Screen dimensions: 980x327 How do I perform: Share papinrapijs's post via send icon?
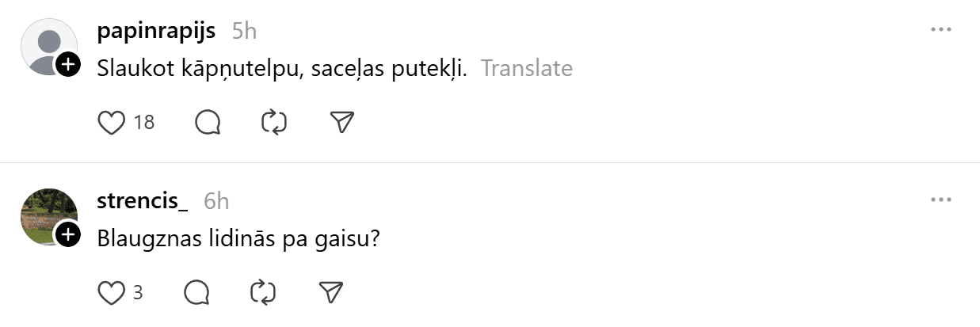click(x=341, y=122)
